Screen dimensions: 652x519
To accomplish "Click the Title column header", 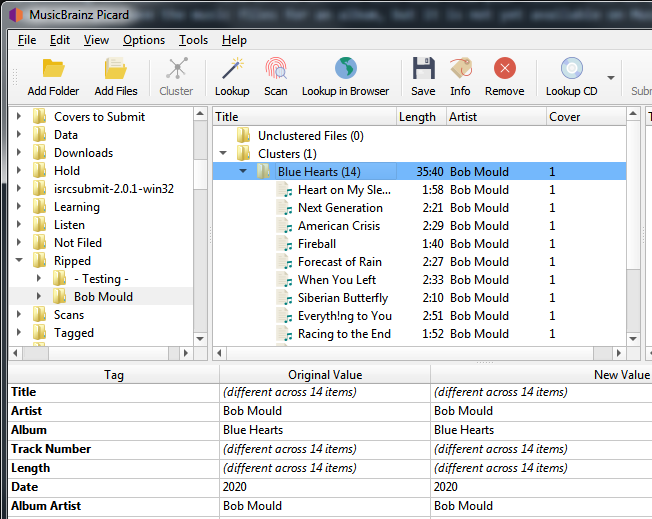I will (304, 116).
